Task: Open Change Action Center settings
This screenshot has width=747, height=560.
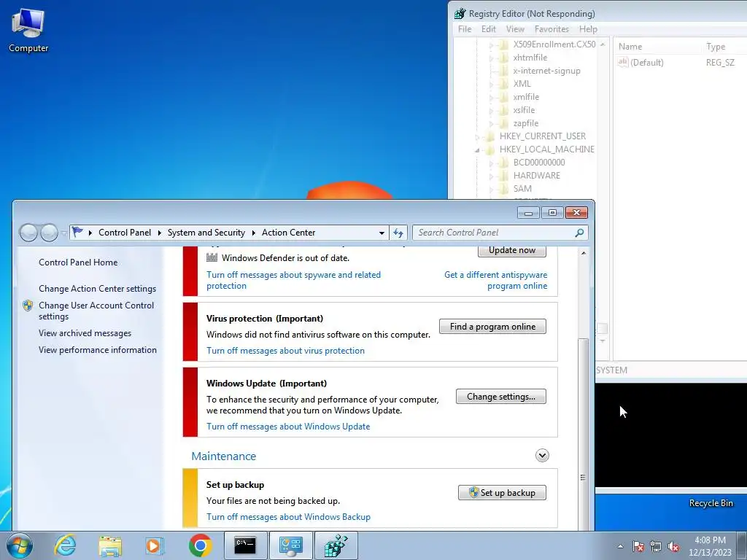Action: pos(97,289)
